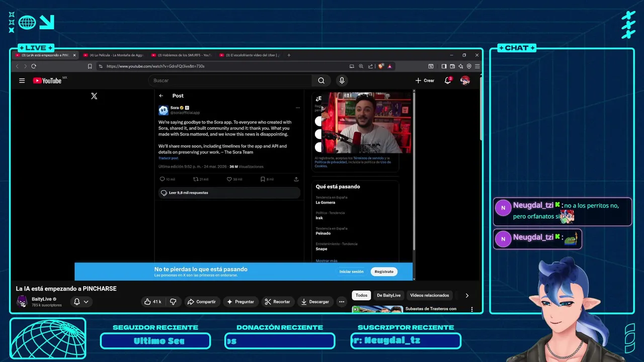Open the subscription notification bell dropdown

click(81, 302)
